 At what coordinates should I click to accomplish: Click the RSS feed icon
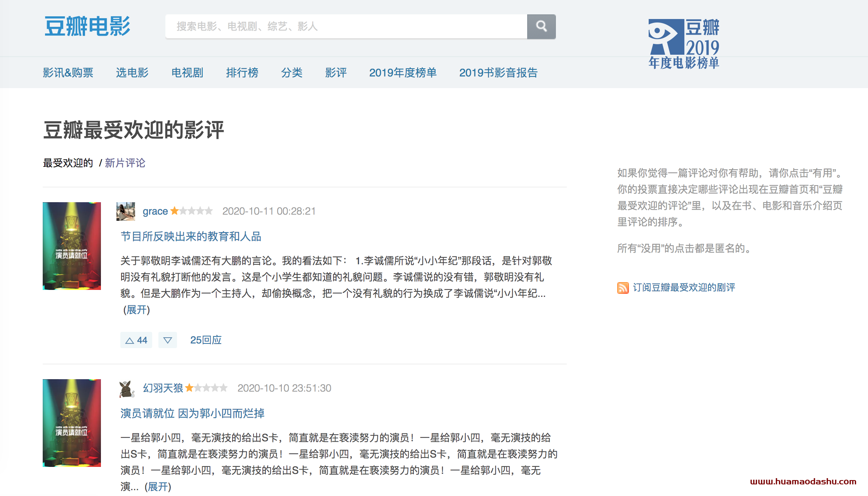click(x=623, y=288)
